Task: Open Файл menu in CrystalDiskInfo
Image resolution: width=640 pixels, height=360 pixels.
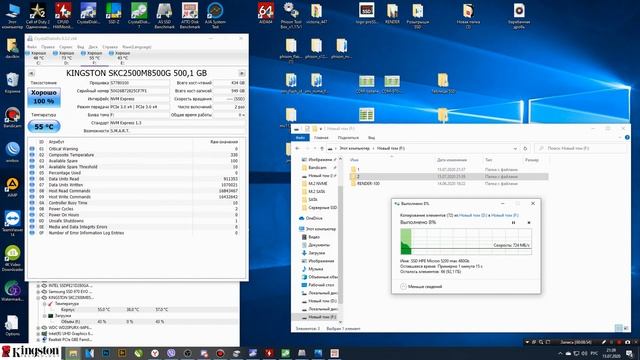Action: coord(32,47)
